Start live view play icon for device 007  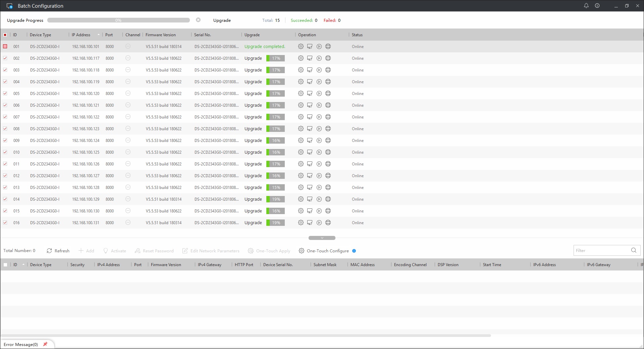coord(319,117)
